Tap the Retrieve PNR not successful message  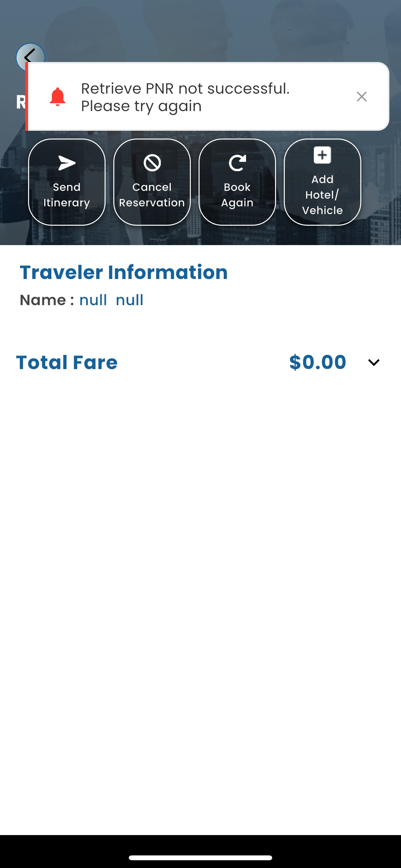coord(185,97)
